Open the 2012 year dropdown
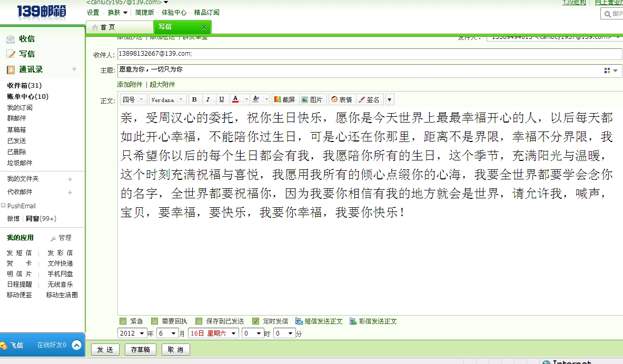Viewport: 623px width, 364px height. pos(133,333)
